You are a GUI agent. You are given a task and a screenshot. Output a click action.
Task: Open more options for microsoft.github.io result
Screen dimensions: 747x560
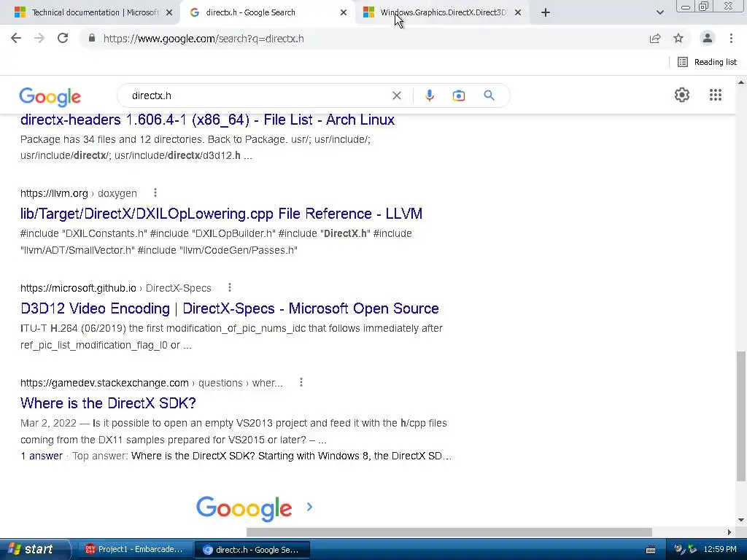230,287
